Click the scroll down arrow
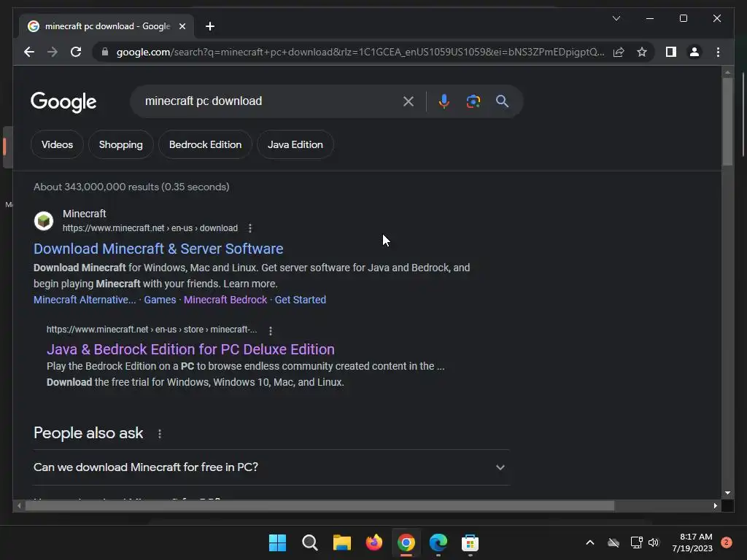 [727, 494]
